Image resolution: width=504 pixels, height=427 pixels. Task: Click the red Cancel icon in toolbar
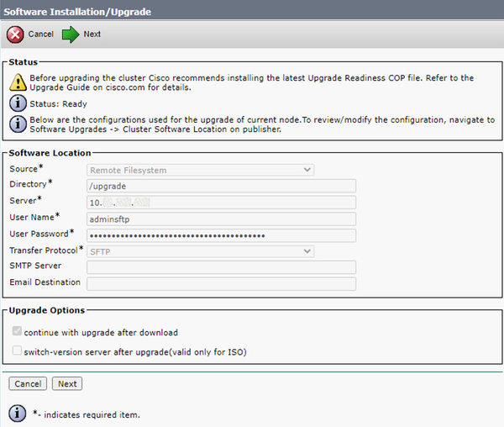(x=15, y=34)
